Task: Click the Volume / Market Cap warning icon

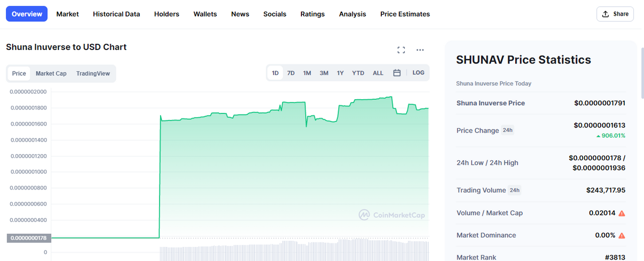Action: [622, 213]
